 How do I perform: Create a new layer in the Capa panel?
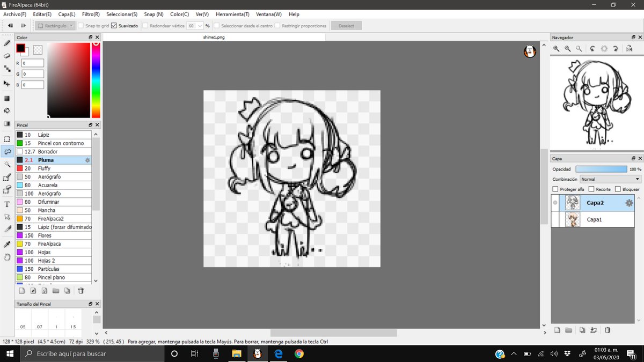pos(558,330)
